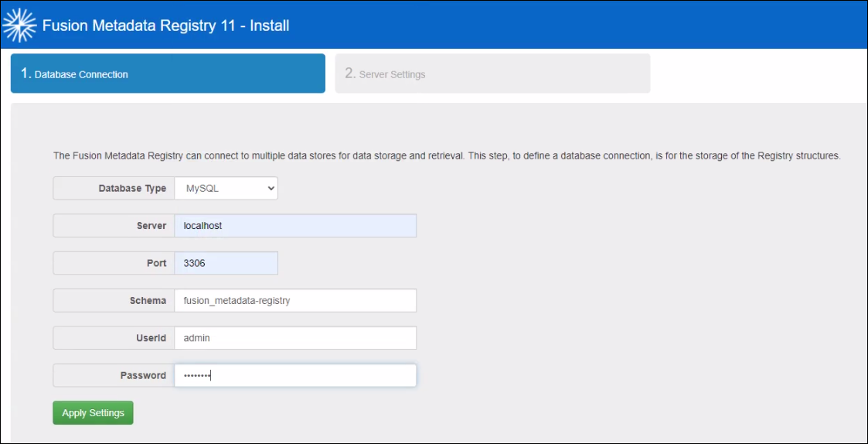This screenshot has width=868, height=444.
Task: Click the Fusion Metadata Registry 11 title text
Action: [165, 26]
